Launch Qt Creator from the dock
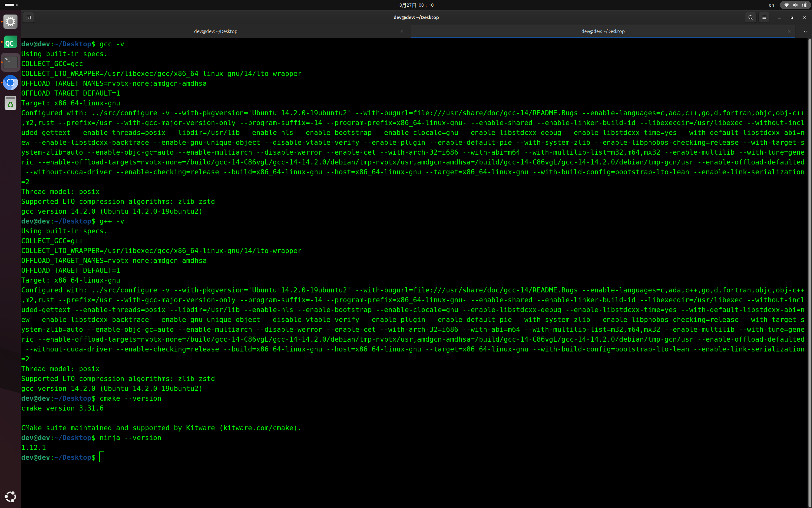The width and height of the screenshot is (812, 508). pos(10,43)
